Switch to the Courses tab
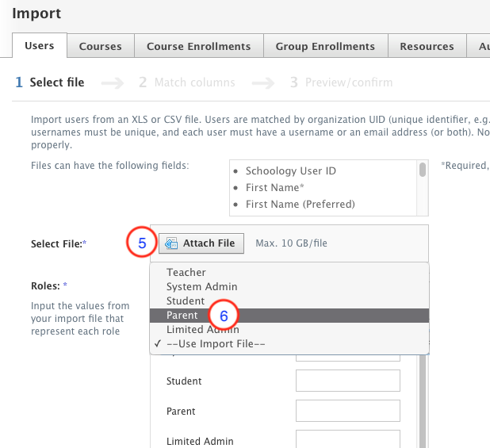This screenshot has width=490, height=448. click(x=101, y=47)
